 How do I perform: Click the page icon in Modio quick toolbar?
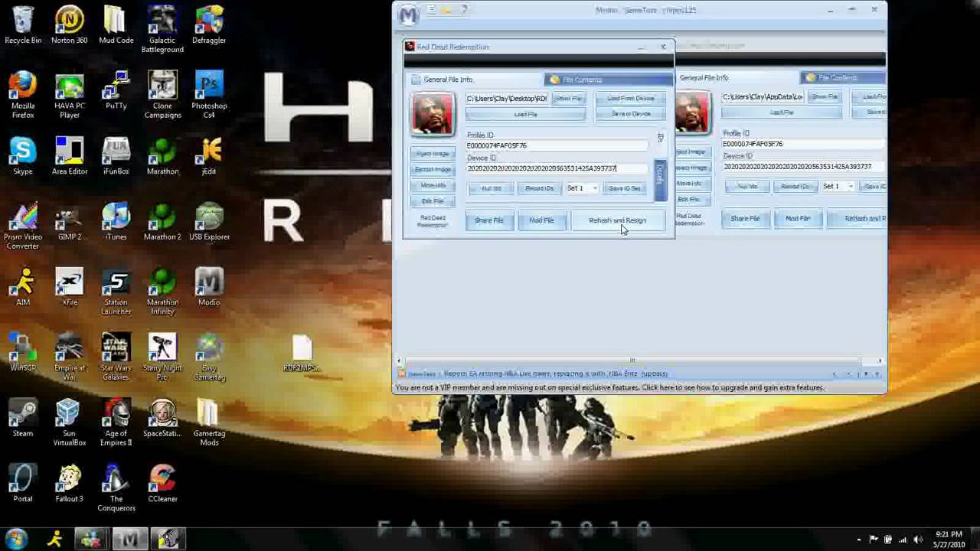[x=431, y=10]
